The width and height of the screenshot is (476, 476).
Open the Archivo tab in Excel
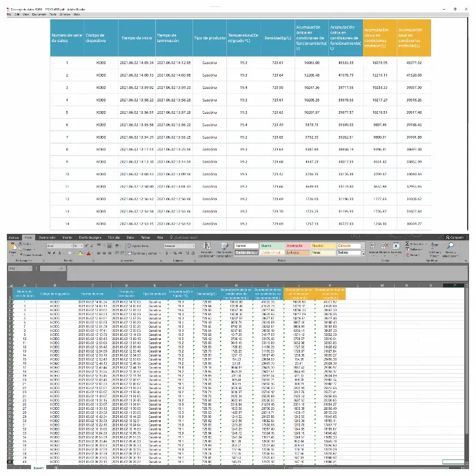coord(13,237)
